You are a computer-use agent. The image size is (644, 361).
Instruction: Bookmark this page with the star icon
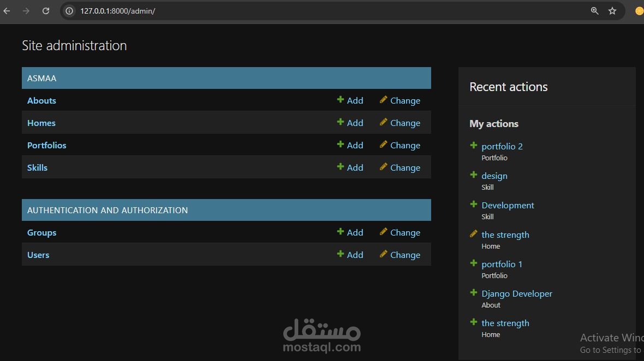pos(612,11)
